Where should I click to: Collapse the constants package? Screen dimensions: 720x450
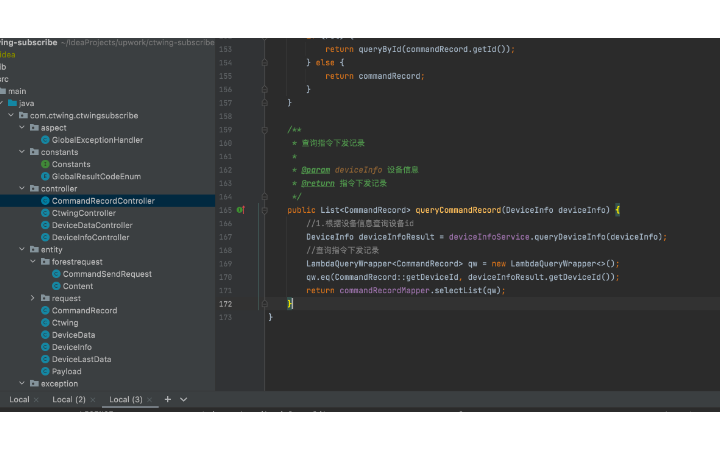pyautogui.click(x=22, y=152)
